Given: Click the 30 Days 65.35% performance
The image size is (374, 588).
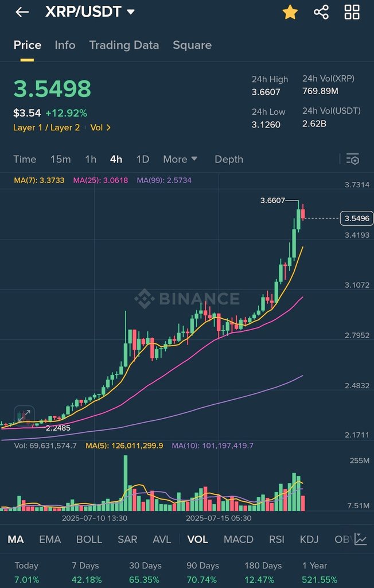Looking at the screenshot, I should click(x=145, y=572).
